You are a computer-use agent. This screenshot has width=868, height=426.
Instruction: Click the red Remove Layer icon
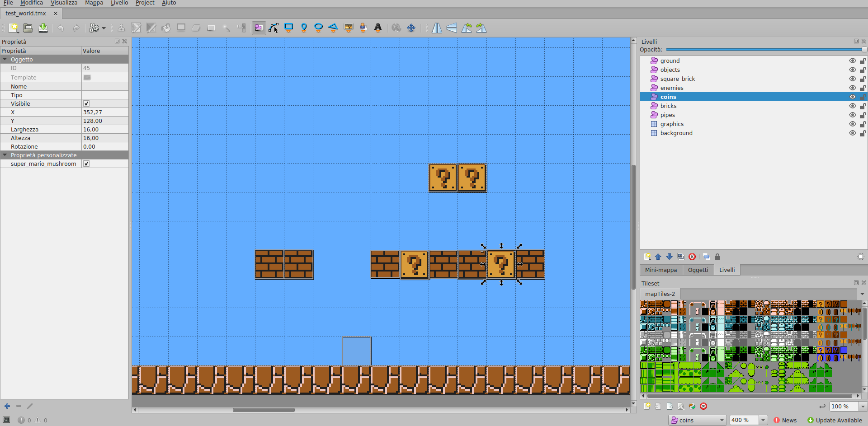692,257
